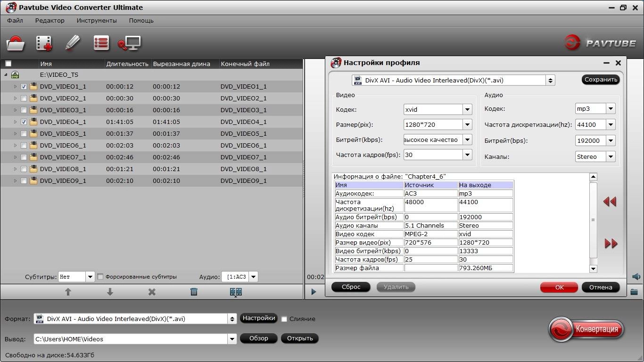644x362 pixels.
Task: Uncheck DVD_VIDEO1_1 checkbox
Action: click(x=24, y=87)
